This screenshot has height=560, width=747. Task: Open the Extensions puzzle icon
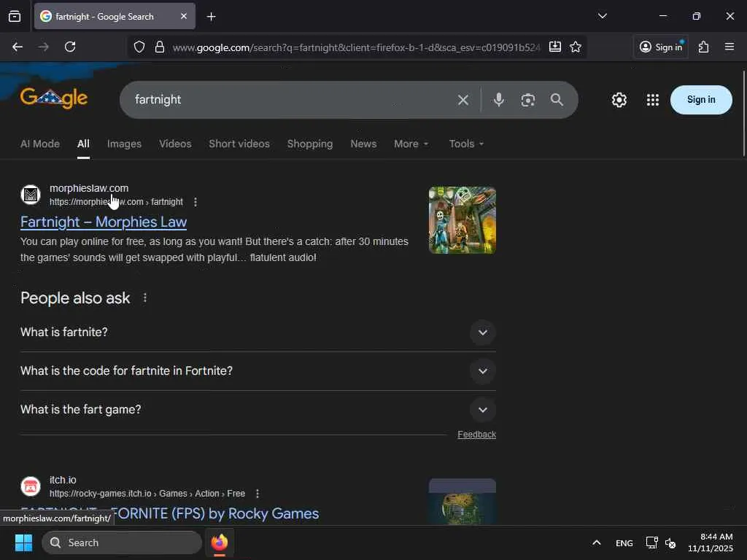(704, 47)
